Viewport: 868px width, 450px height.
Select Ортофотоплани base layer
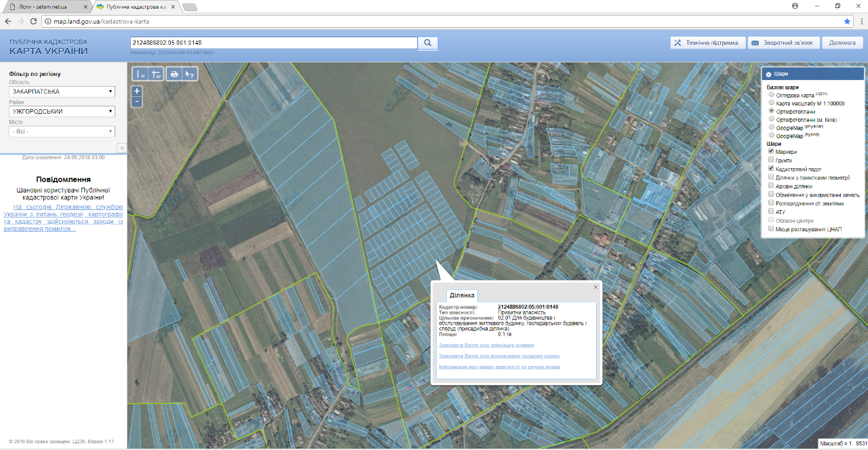[772, 111]
